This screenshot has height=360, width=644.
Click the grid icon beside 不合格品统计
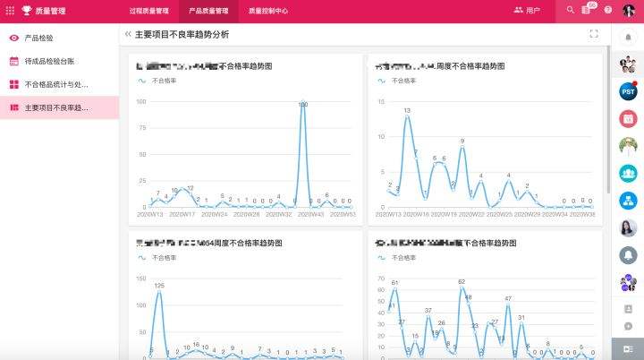[x=14, y=84]
